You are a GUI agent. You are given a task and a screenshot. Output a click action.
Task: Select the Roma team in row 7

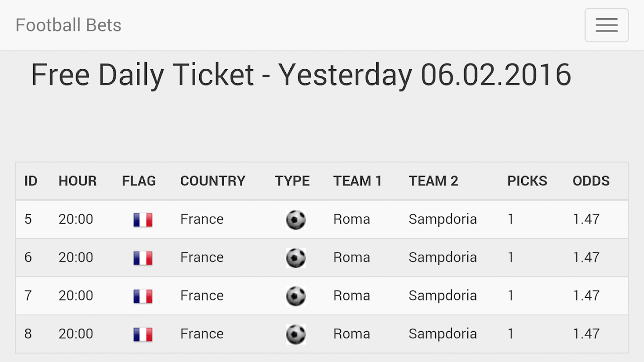coord(351,295)
